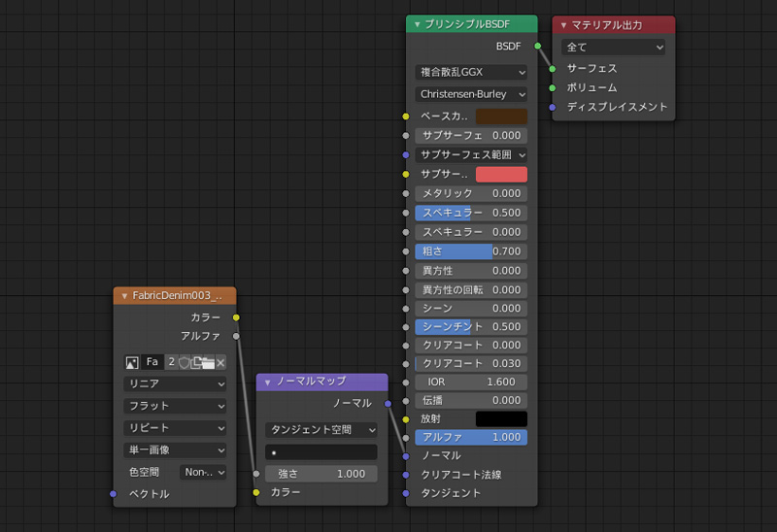This screenshot has height=532, width=777.
Task: Click the fake user shield icon
Action: tap(185, 362)
